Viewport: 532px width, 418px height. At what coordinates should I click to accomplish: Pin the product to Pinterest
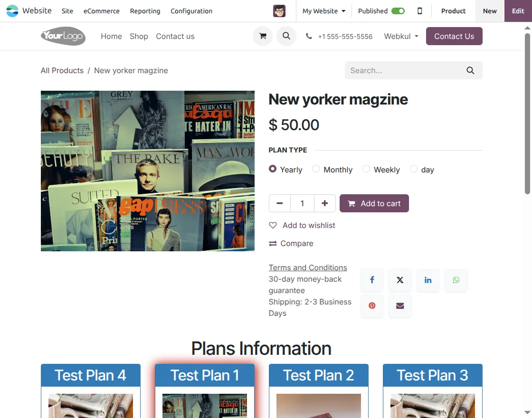point(371,306)
